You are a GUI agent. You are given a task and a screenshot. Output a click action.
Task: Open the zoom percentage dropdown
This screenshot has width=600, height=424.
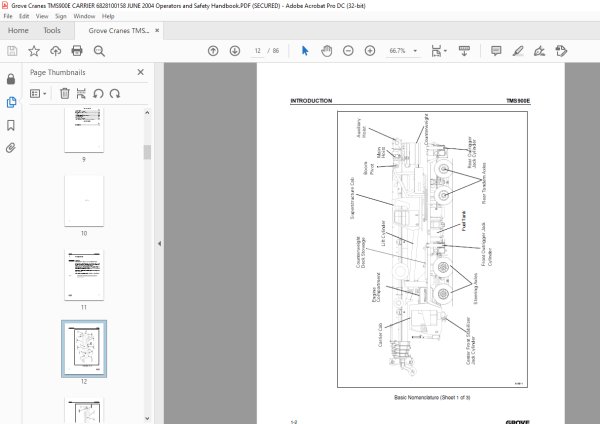[415, 51]
